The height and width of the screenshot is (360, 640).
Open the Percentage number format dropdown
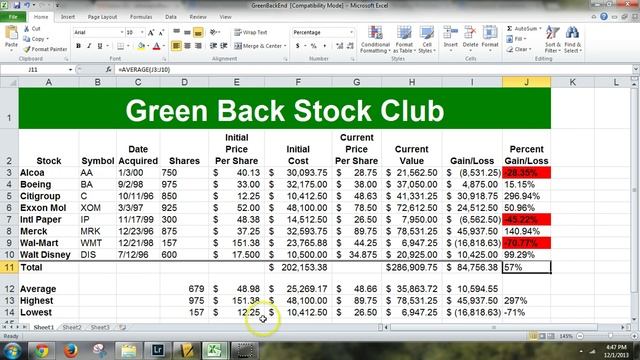(x=351, y=32)
